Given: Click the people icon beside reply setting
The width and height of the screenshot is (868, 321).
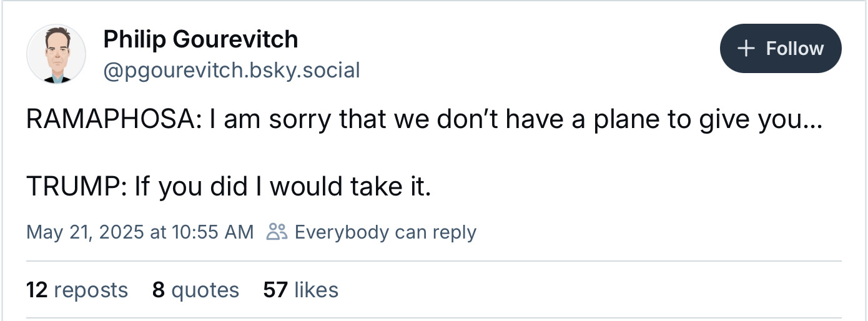Looking at the screenshot, I should tap(277, 232).
